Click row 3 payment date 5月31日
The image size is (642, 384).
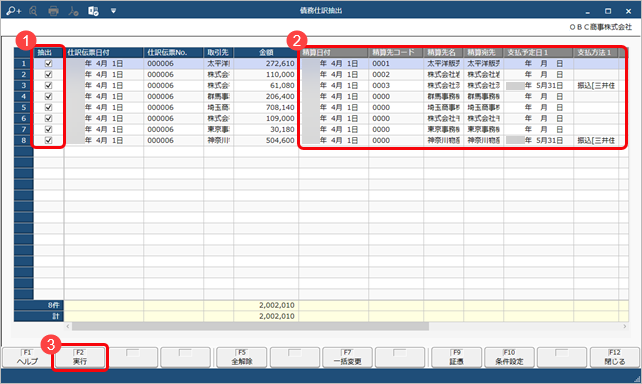point(538,86)
